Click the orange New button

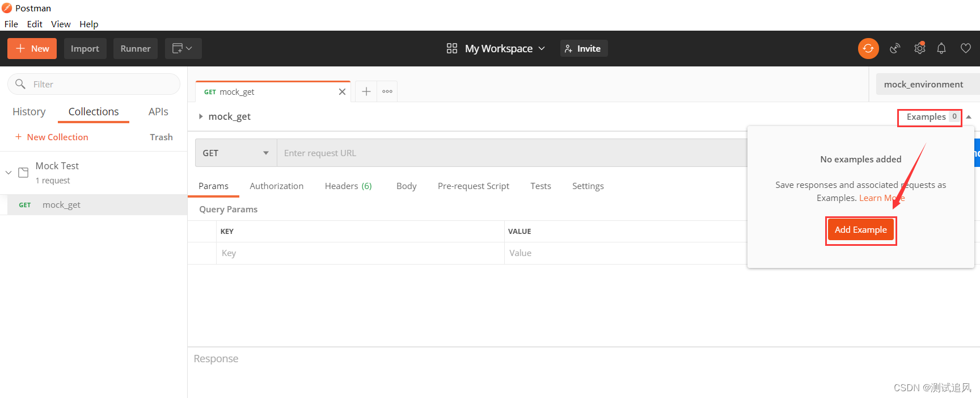(32, 49)
